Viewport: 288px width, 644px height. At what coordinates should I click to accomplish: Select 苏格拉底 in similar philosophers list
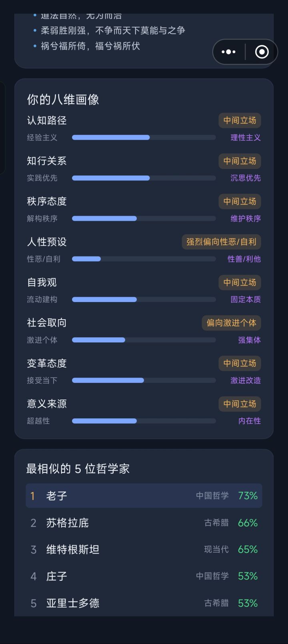(144, 523)
